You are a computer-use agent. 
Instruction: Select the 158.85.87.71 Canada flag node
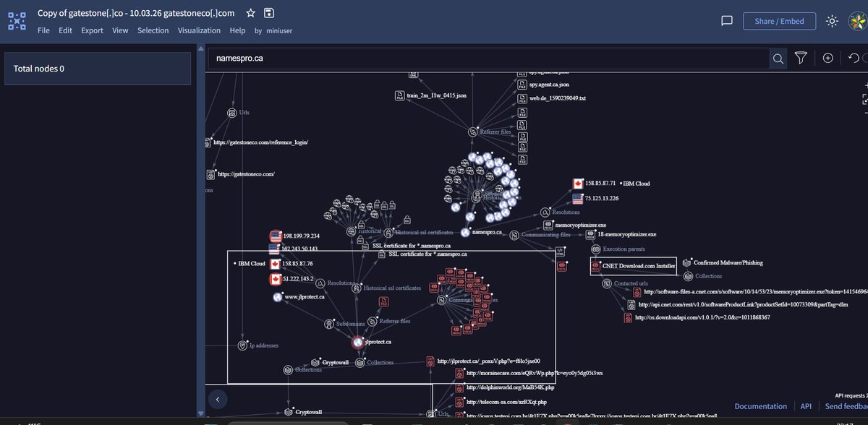tap(578, 184)
